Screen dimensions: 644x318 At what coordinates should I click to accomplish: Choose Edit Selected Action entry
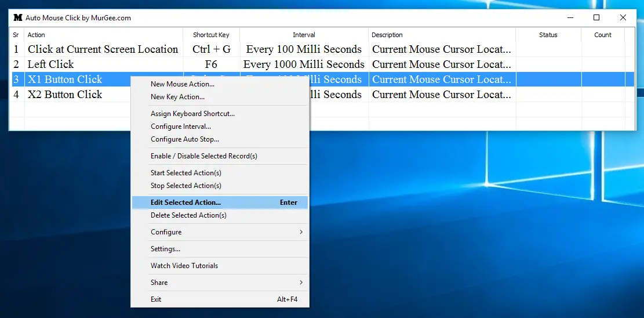(x=185, y=203)
